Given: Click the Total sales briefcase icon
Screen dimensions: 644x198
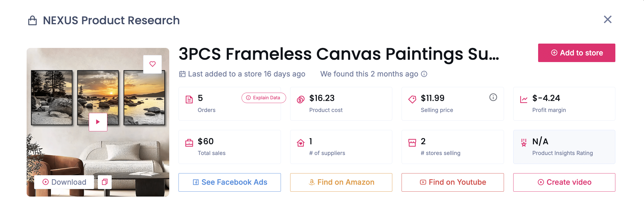Looking at the screenshot, I should [189, 143].
